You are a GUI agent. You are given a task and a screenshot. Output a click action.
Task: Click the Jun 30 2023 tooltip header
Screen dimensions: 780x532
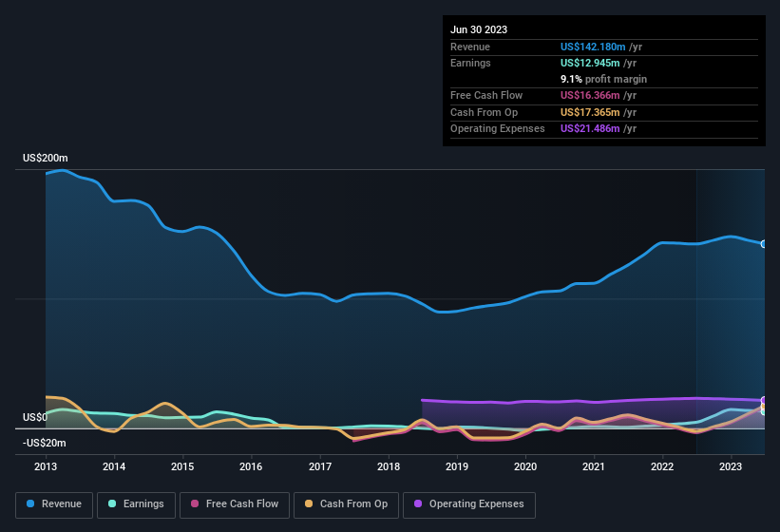tap(479, 29)
